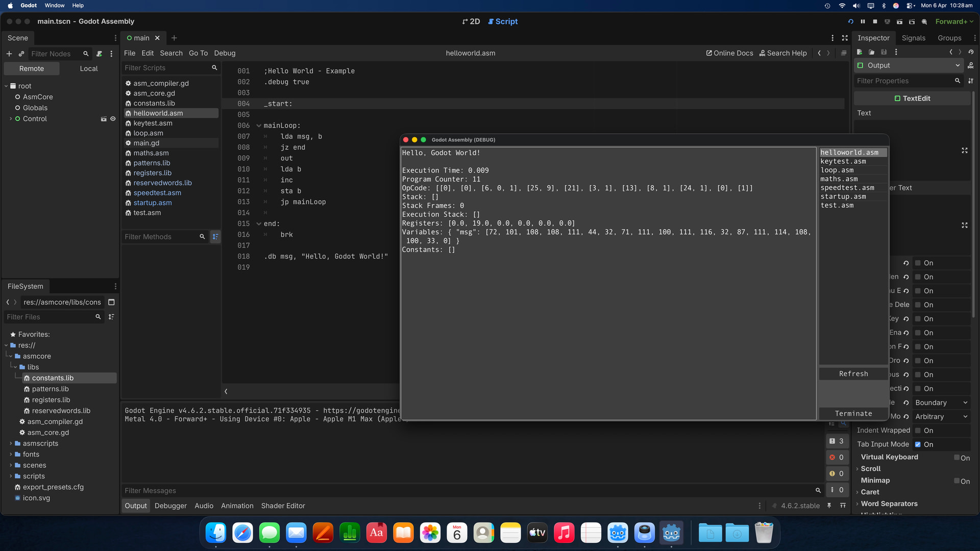This screenshot has width=980, height=551.
Task: Open the Forward+ renderer dropdown
Action: point(953,21)
